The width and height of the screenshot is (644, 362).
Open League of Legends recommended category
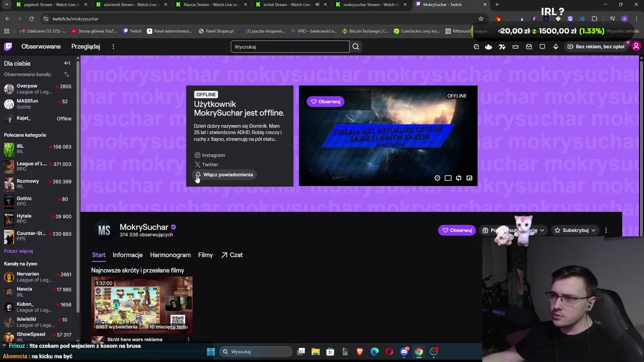point(38,166)
